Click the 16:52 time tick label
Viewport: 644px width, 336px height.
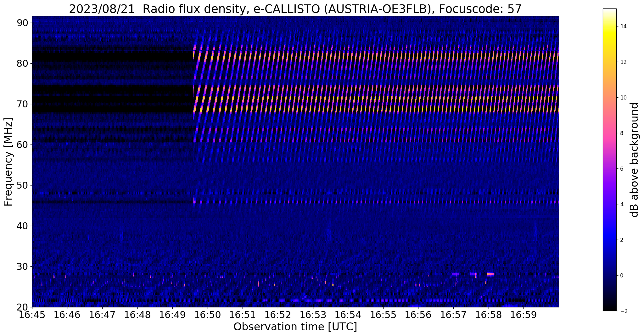tap(278, 315)
